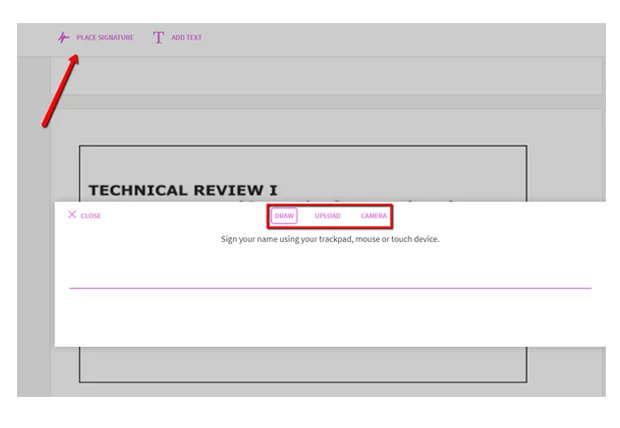Switch to the Draw tab
This screenshot has height=428, width=620.
[284, 216]
